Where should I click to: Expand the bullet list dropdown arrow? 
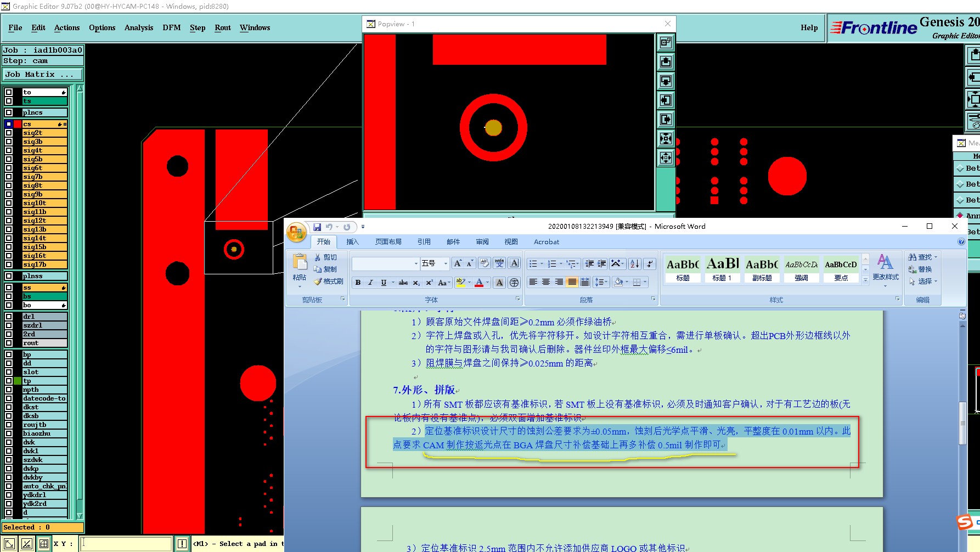pos(542,263)
